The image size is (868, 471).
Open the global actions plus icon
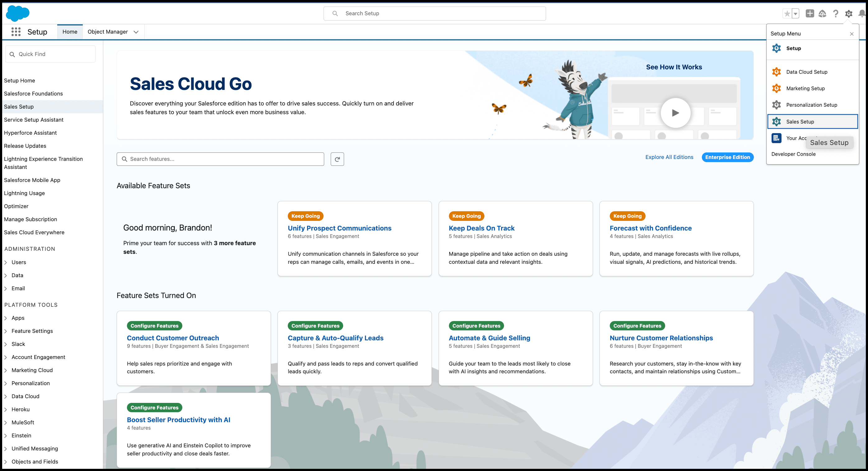coord(810,13)
